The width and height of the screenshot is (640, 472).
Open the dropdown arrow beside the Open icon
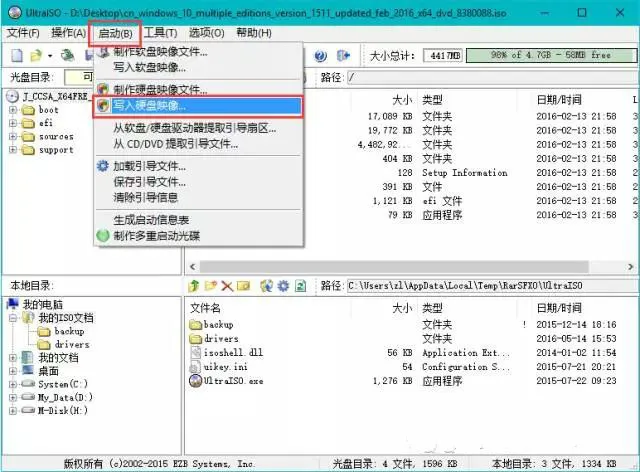pos(50,56)
